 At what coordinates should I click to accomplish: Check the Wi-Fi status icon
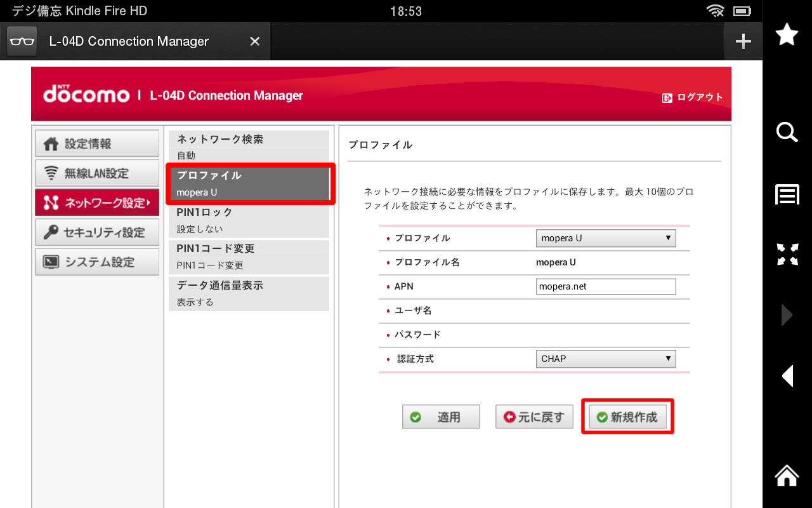(x=716, y=11)
